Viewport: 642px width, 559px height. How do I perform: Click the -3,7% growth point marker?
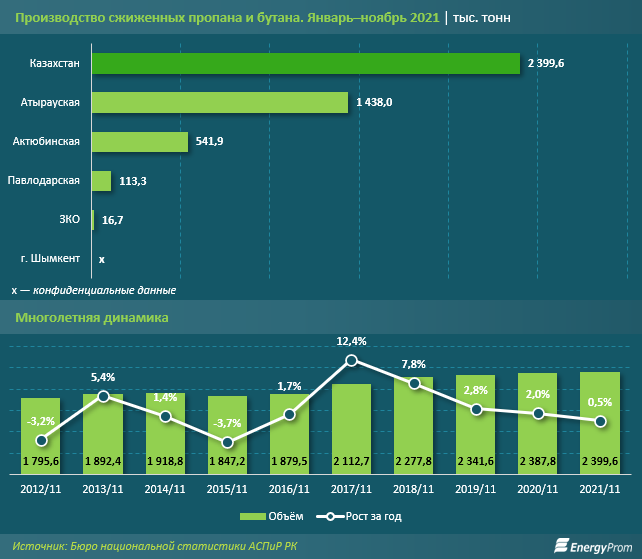(227, 443)
